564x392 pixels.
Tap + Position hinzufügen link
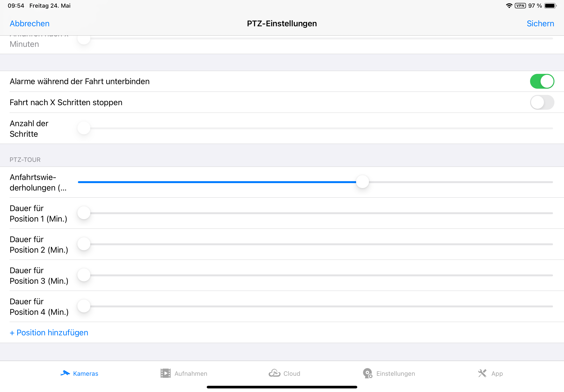(49, 332)
